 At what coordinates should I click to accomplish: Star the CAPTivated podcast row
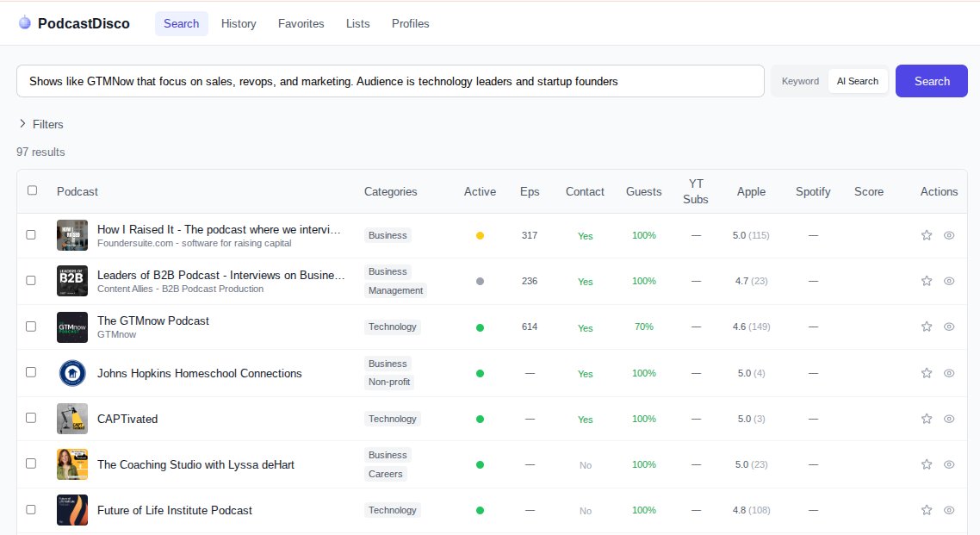point(927,419)
